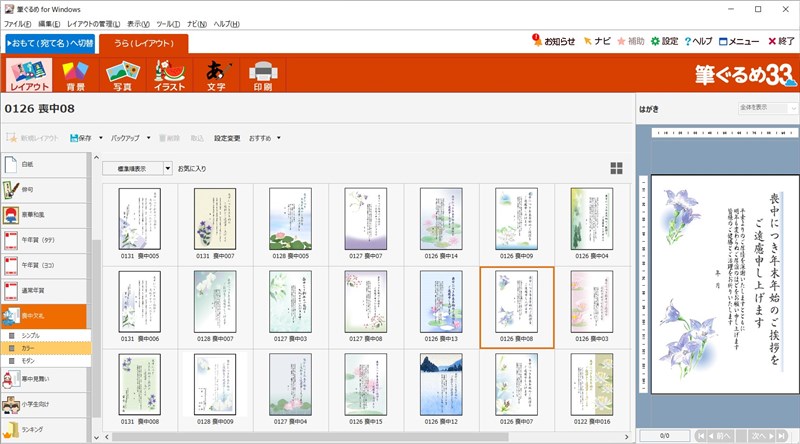Click the scroll right arrow below thumbnails
The height and width of the screenshot is (444, 800).
(x=627, y=437)
